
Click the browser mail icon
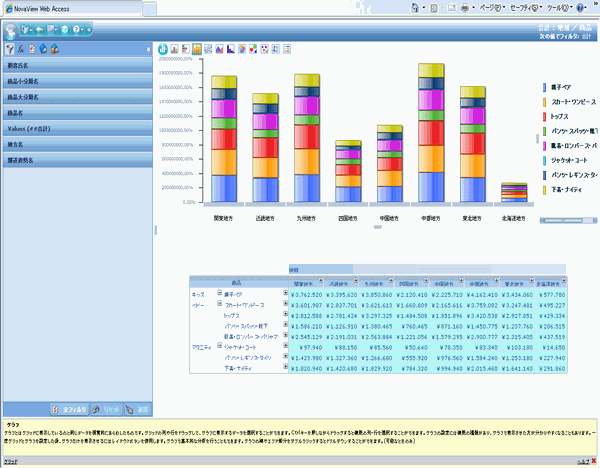(x=452, y=8)
